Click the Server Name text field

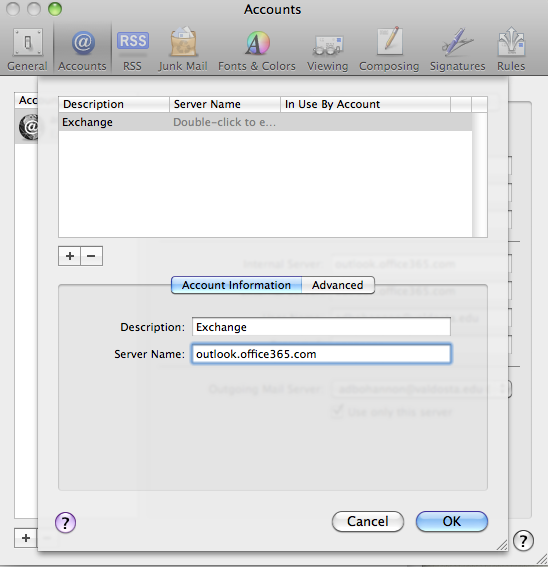321,354
